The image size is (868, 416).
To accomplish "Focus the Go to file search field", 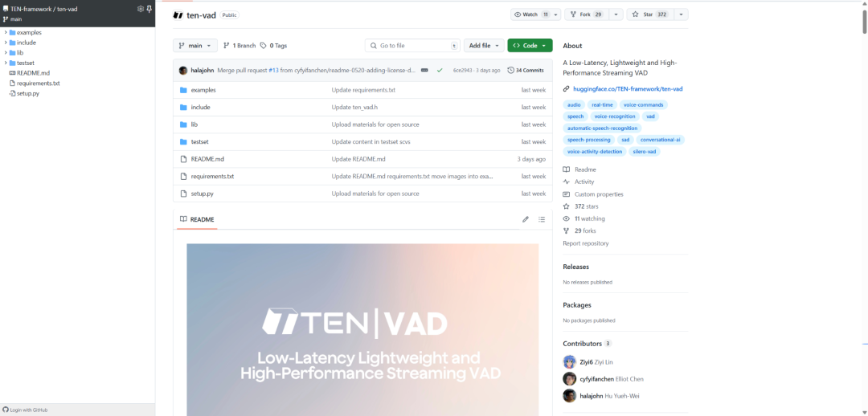I will (412, 45).
